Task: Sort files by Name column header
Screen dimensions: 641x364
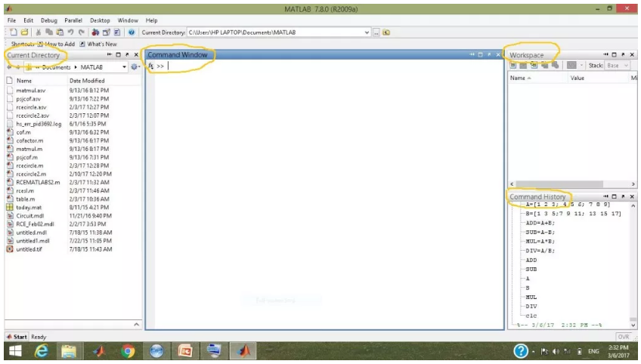Action: coord(23,81)
